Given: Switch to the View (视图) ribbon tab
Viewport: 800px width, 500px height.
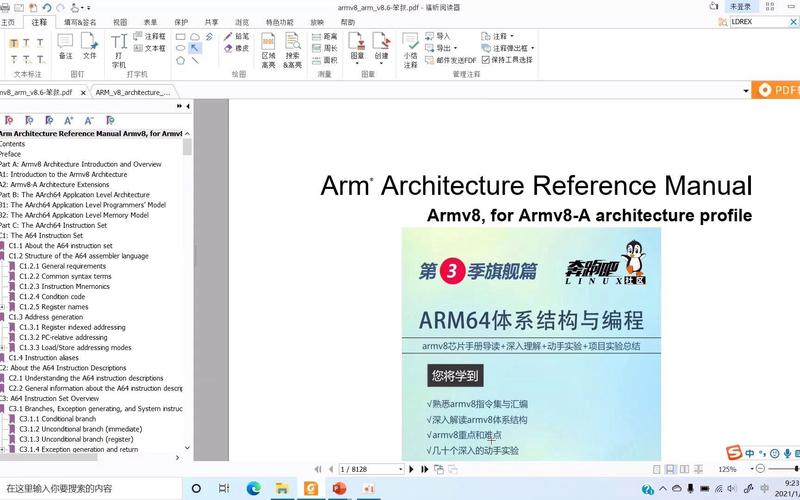Looking at the screenshot, I should coord(119,22).
